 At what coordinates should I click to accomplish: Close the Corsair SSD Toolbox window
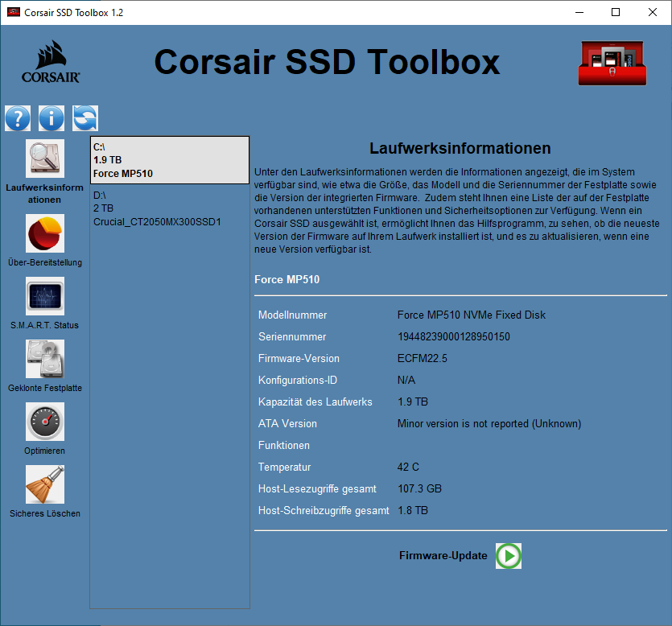(x=653, y=12)
